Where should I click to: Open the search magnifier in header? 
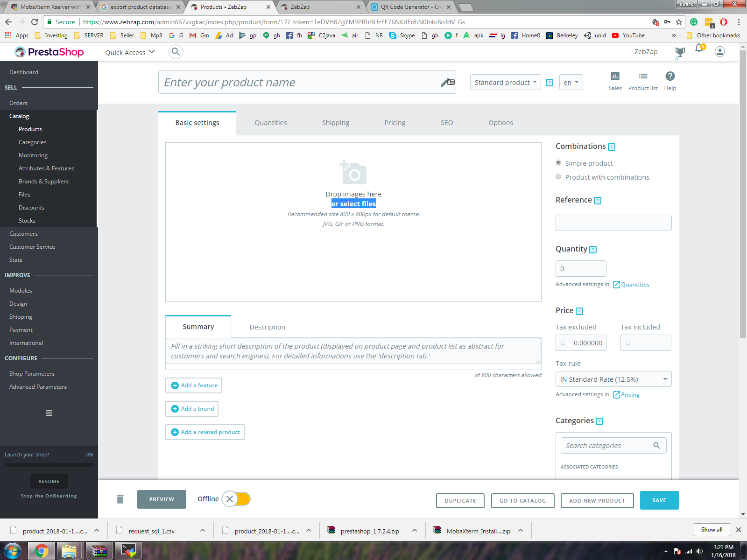176,52
